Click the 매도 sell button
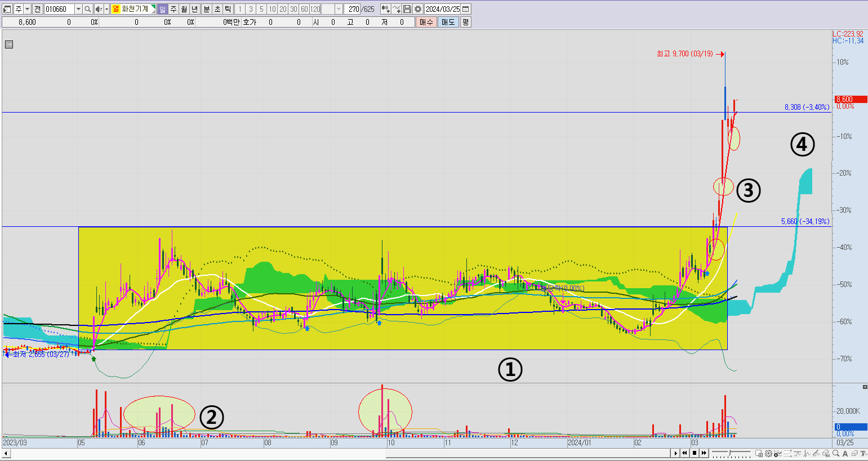Viewport: 868px width, 461px height. click(448, 22)
